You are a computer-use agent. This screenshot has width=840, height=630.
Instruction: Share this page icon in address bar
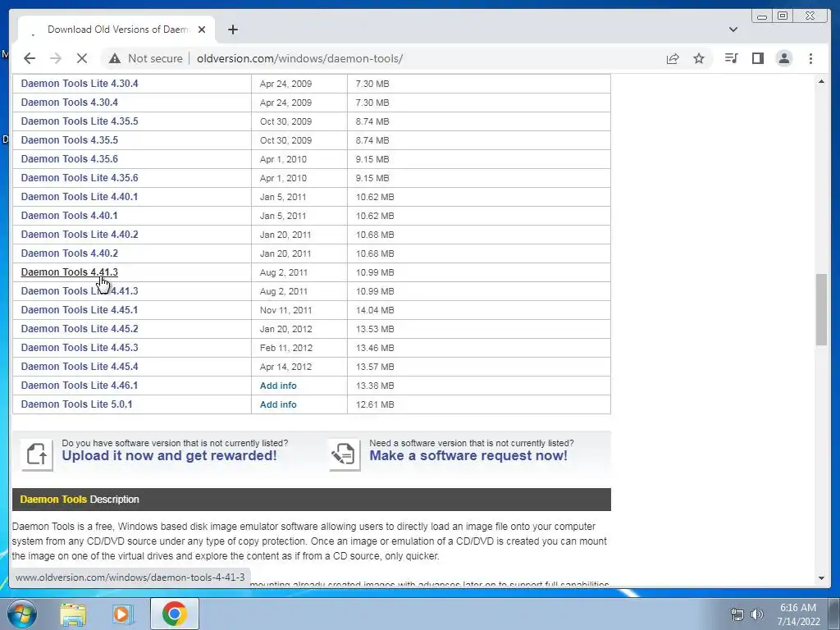(x=673, y=58)
